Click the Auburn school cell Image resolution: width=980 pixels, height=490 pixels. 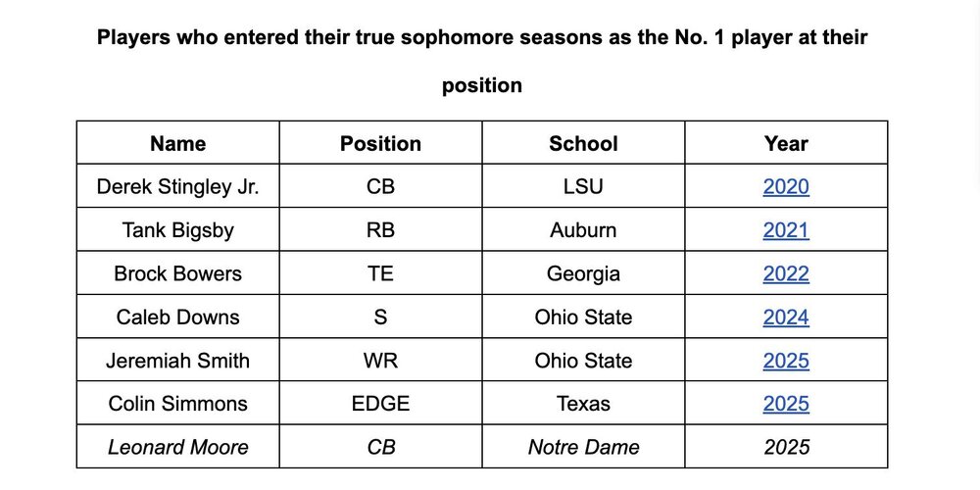click(583, 230)
